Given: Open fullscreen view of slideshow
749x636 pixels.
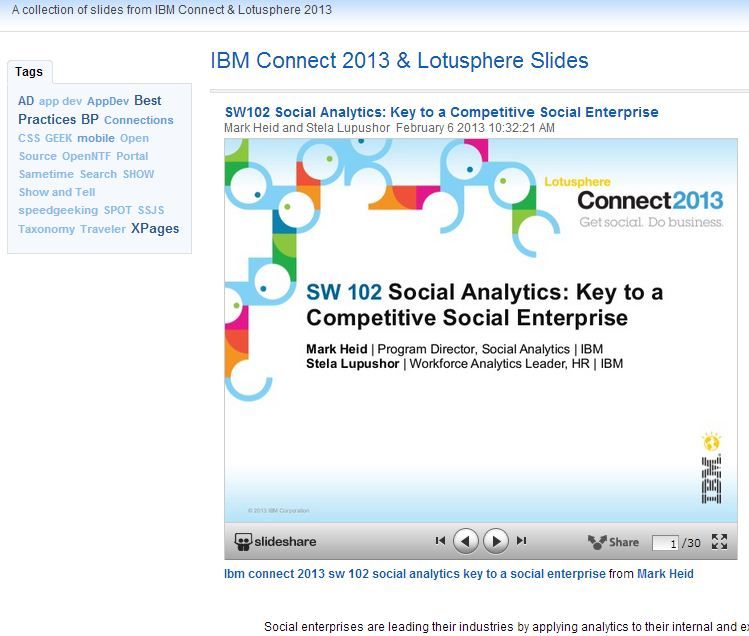Looking at the screenshot, I should click(719, 541).
